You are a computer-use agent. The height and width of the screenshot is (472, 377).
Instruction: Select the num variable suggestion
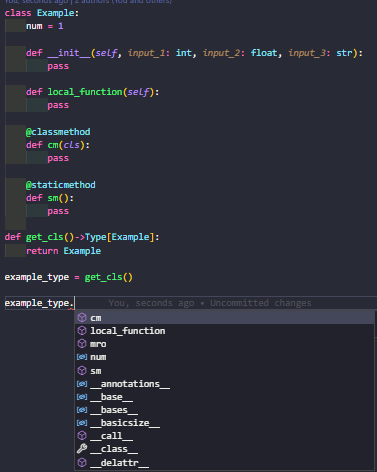point(224,357)
